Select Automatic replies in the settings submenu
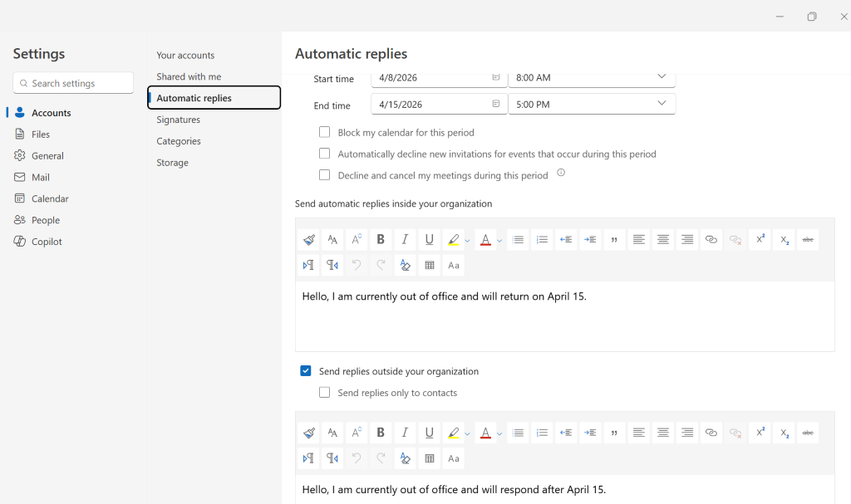 click(214, 98)
